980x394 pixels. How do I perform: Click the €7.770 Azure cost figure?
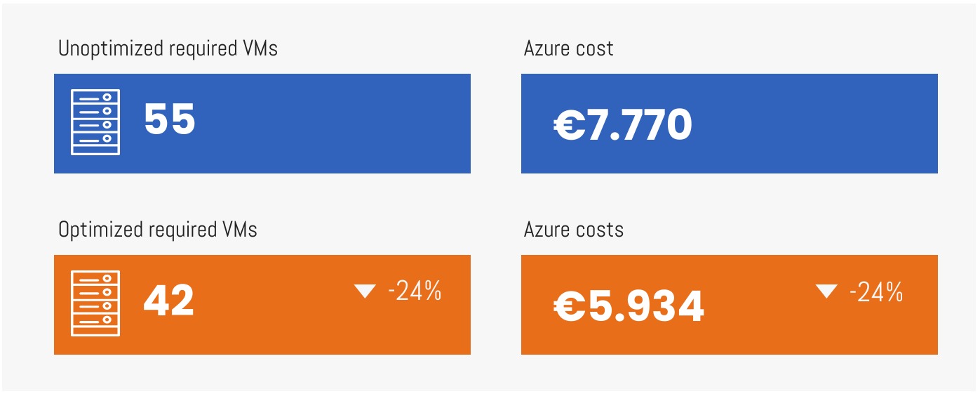click(623, 126)
